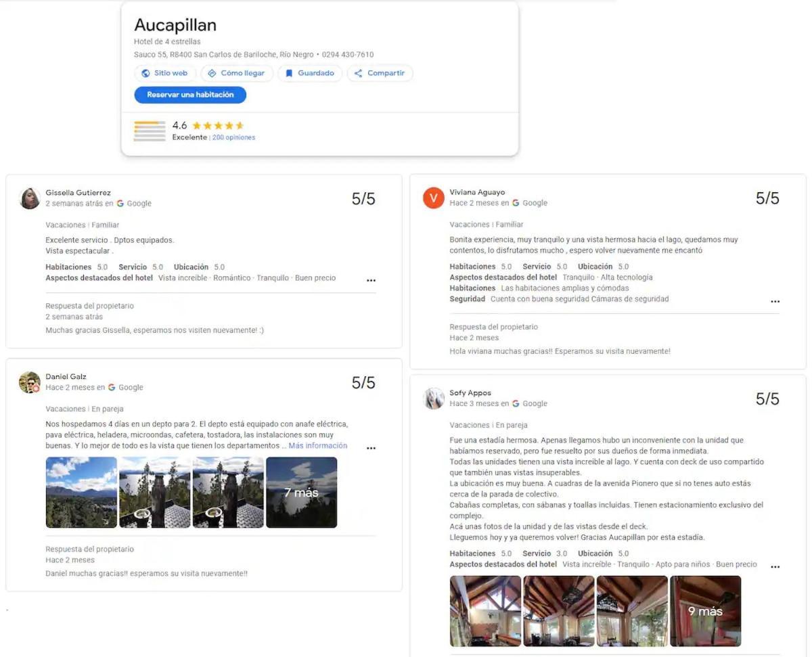Open Gissella Gutierrez's profile avatar

[x=30, y=198]
